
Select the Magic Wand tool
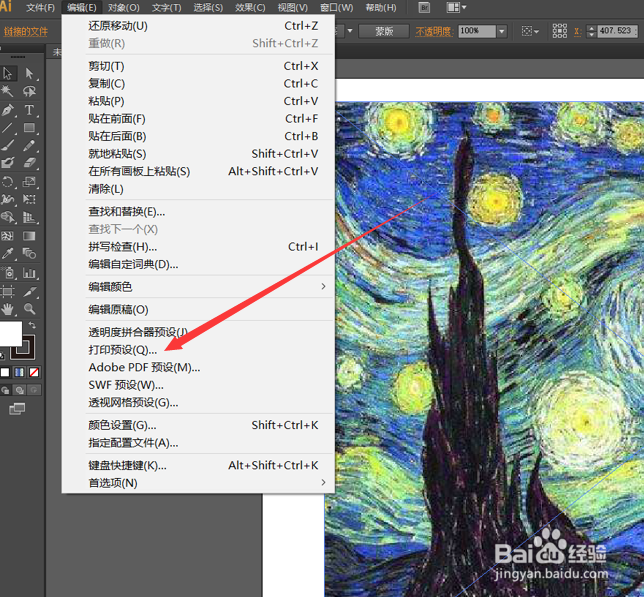coord(7,91)
